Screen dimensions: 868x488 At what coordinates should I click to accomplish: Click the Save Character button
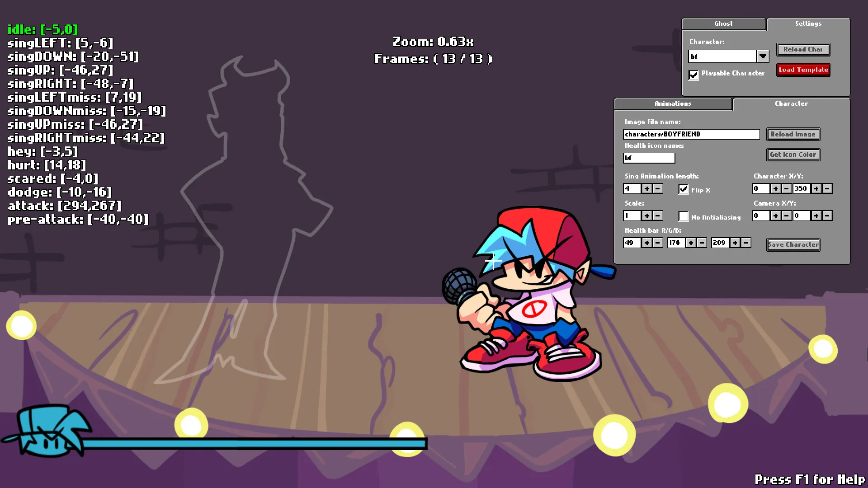793,245
